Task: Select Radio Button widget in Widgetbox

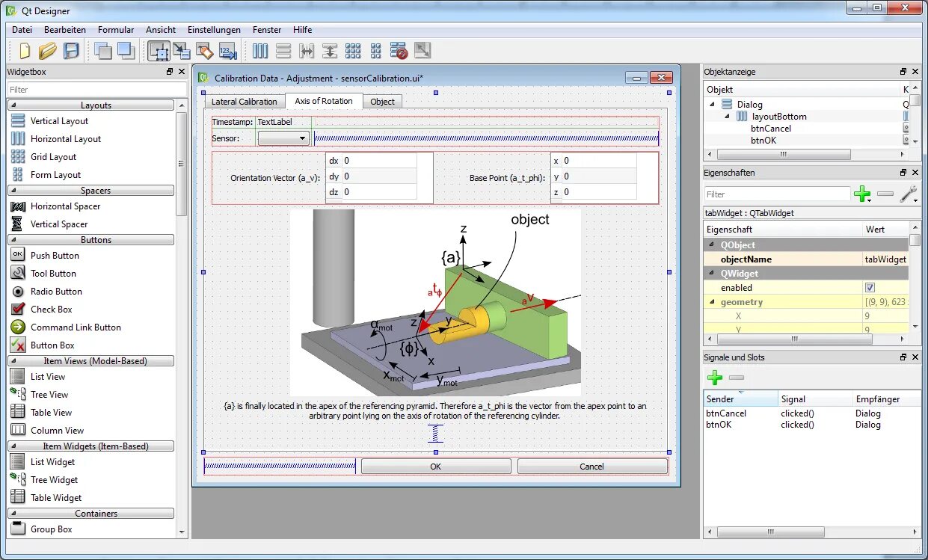Action: point(56,292)
